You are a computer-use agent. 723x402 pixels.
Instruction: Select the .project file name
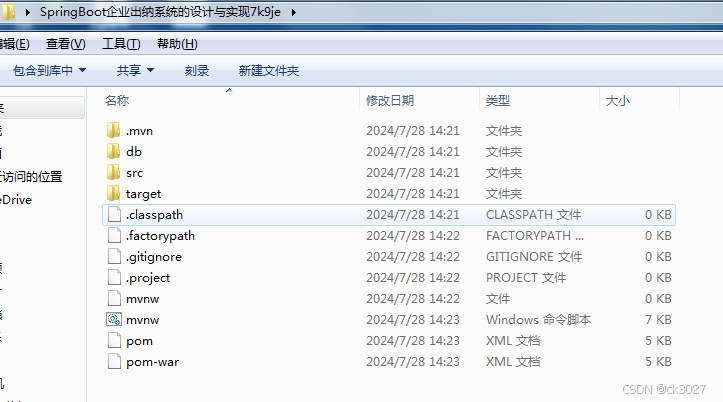point(148,278)
